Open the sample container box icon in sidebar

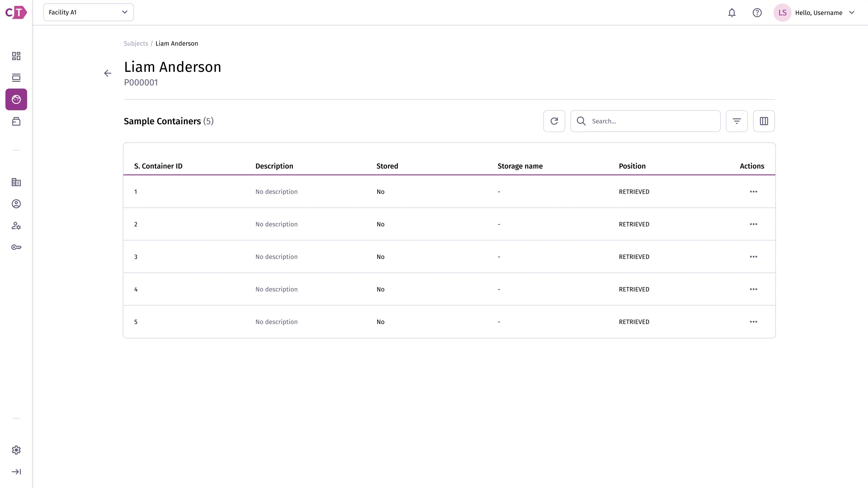(16, 121)
